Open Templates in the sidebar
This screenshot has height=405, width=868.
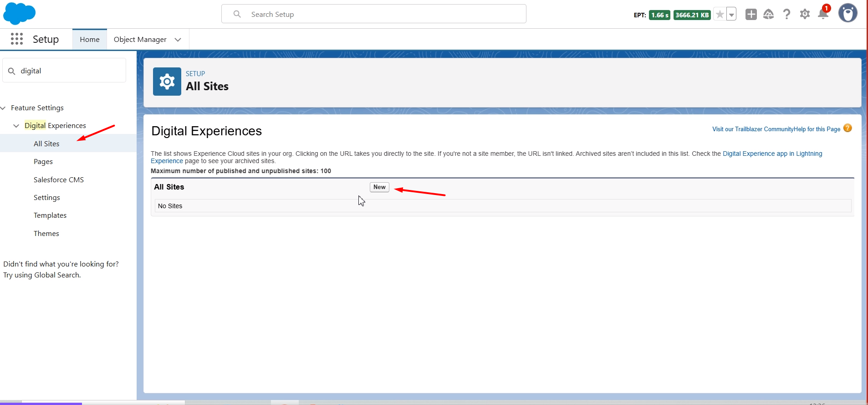tap(50, 215)
